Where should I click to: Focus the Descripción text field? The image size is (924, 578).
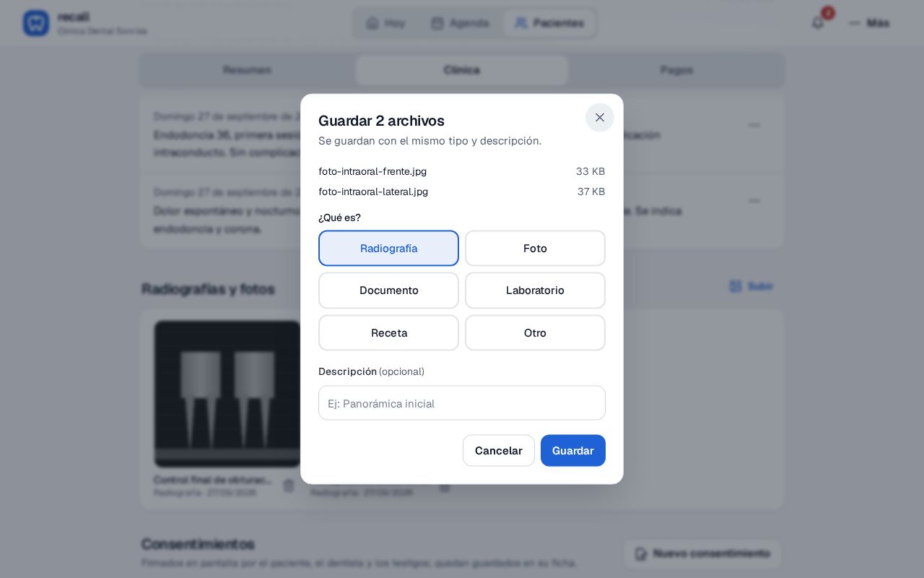point(462,403)
